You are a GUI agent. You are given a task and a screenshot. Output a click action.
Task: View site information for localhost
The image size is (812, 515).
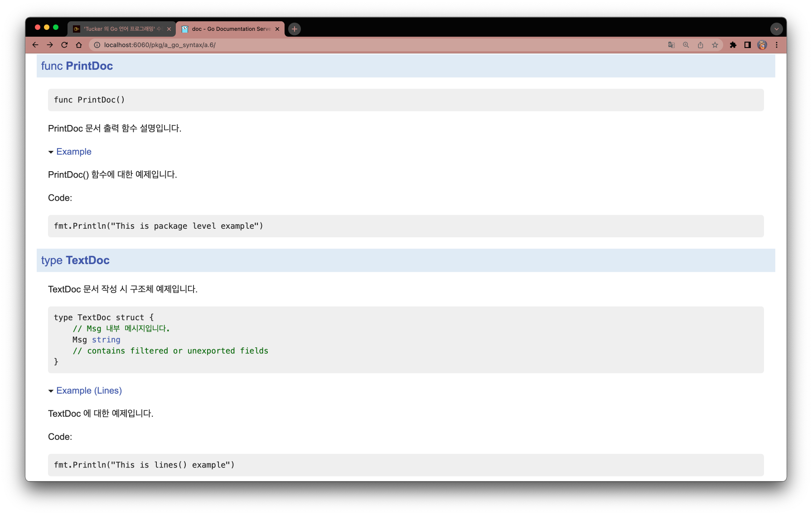click(x=97, y=45)
